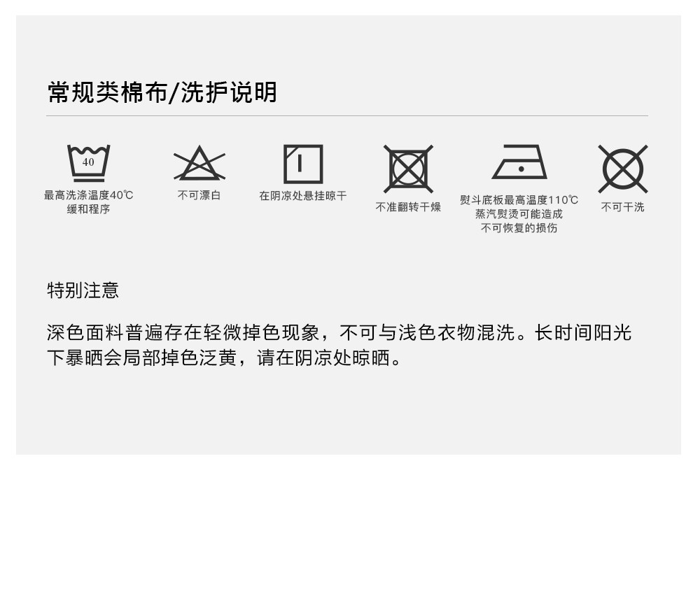Screen dimensions: 700x601
Task: Click the horizontal divider under the title
Action: coord(347,115)
